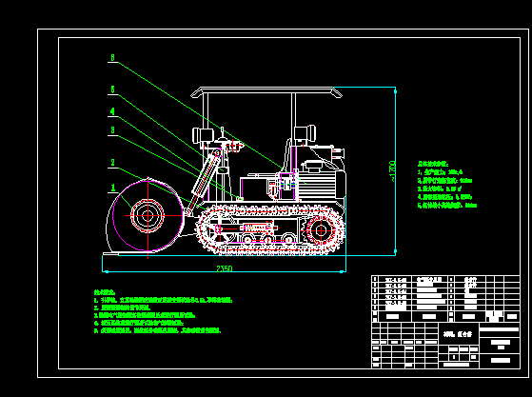Click the heading of the right-side parameter list

point(433,165)
